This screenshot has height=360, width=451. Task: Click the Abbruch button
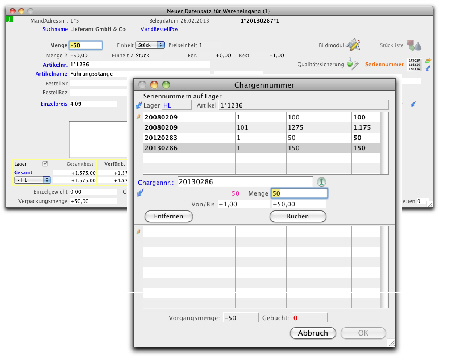(x=313, y=333)
